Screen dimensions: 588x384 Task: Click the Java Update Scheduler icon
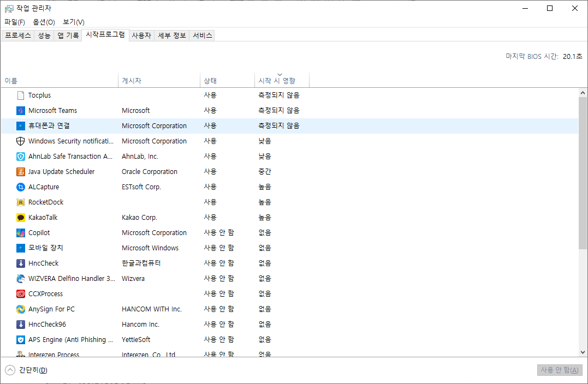pyautogui.click(x=21, y=172)
